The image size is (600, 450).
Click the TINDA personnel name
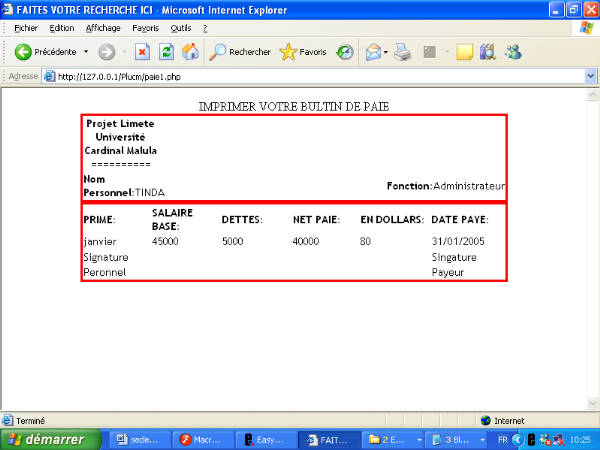[x=150, y=192]
